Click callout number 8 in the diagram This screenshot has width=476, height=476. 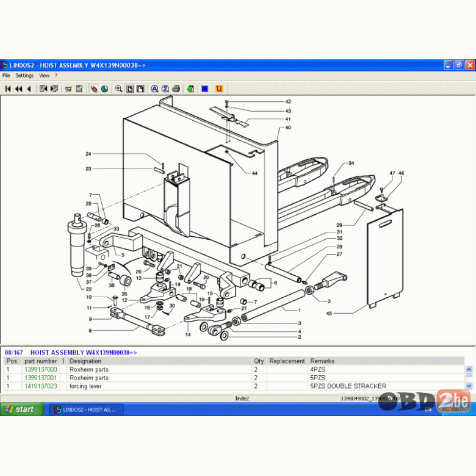point(90,331)
